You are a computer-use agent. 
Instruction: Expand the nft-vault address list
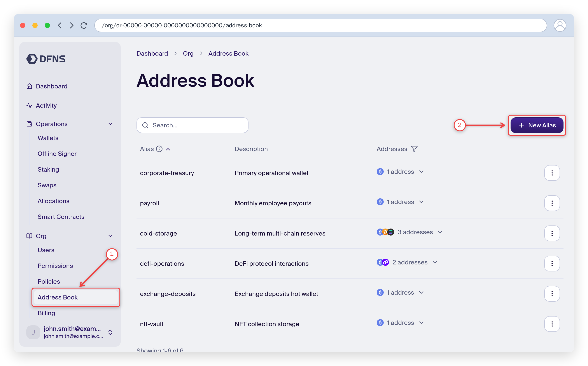(421, 323)
